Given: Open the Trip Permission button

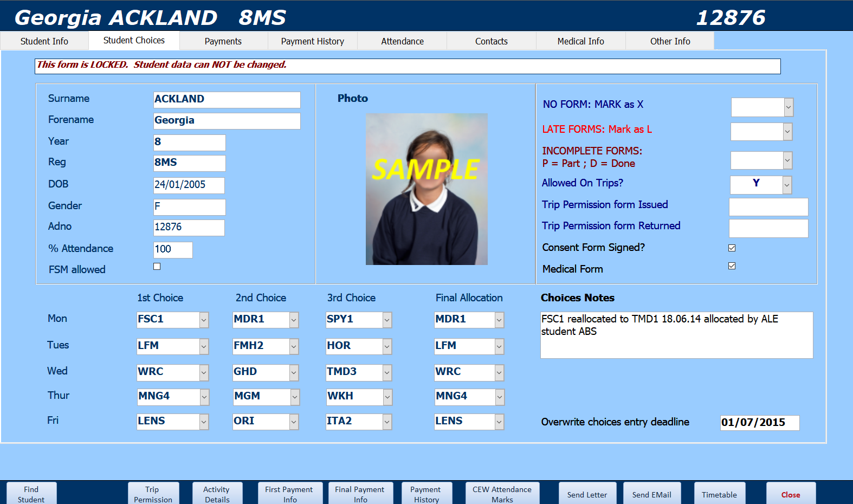Looking at the screenshot, I should (153, 494).
